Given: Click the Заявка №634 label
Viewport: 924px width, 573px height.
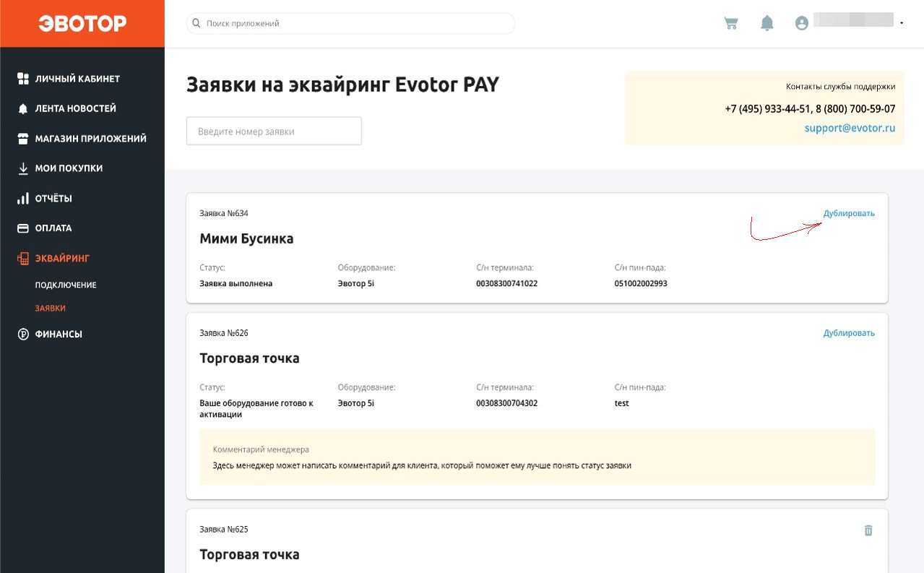Looking at the screenshot, I should tap(224, 213).
